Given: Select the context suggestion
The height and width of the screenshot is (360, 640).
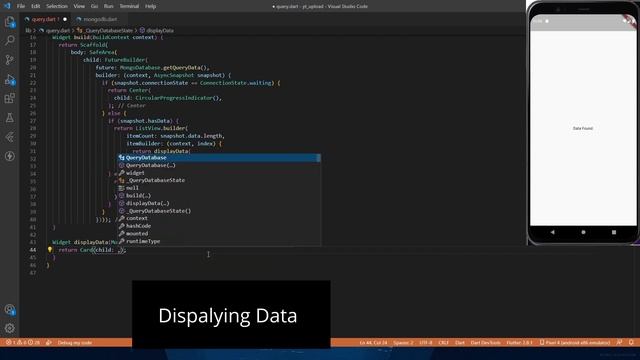Looking at the screenshot, I should tap(218, 218).
